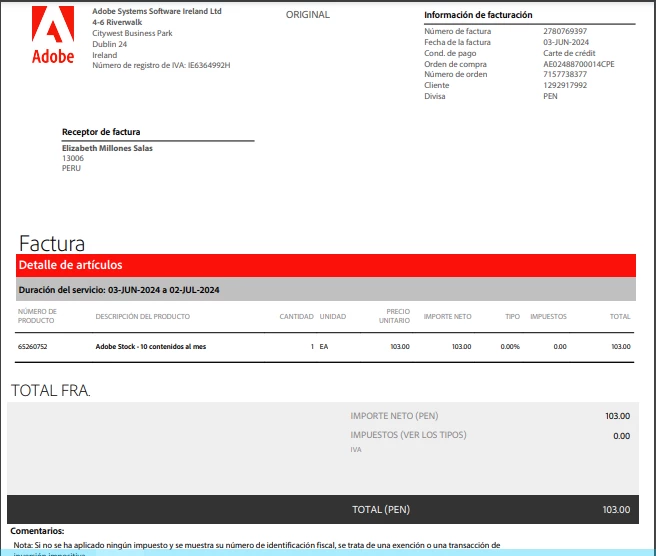The image size is (656, 556).
Task: Click 'IMPUESTOS (VER LOS TIPOS)' summary label
Action: click(x=408, y=435)
